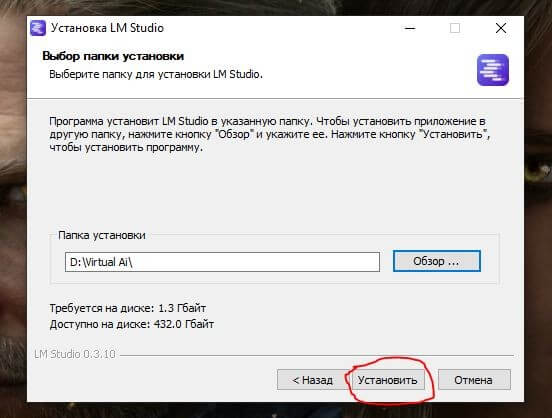Close the installer with the X button

point(501,28)
